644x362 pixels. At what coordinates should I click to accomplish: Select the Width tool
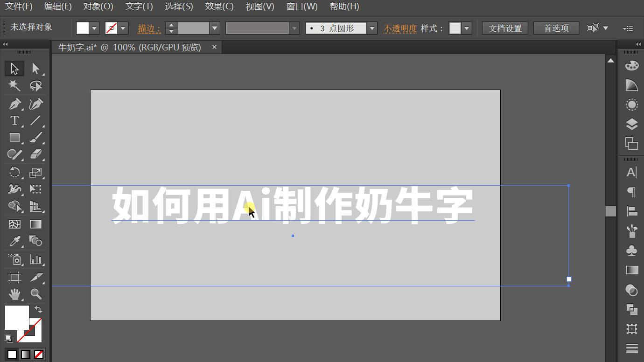14,189
